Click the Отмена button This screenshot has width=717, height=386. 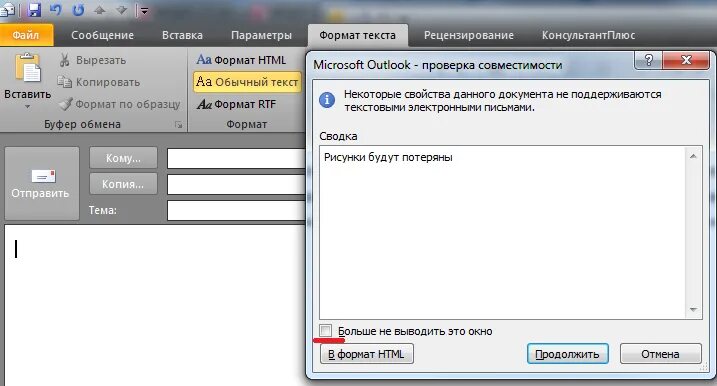coord(660,354)
